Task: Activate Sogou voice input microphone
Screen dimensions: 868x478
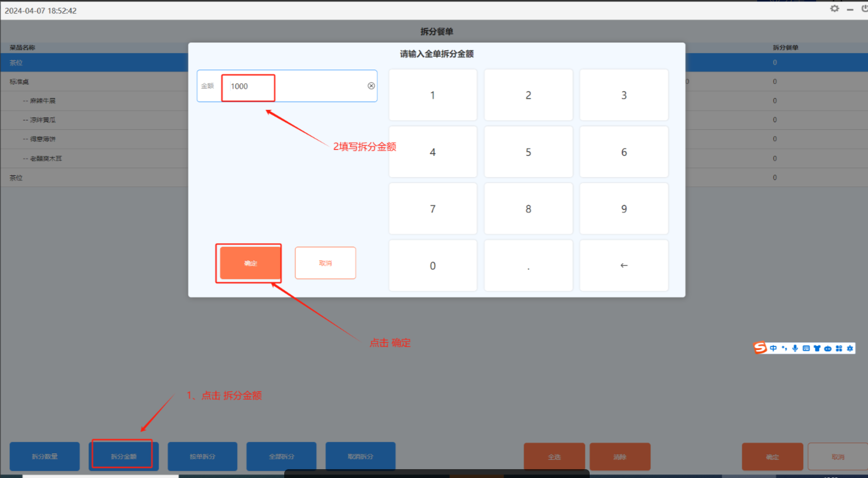Action: coord(795,348)
